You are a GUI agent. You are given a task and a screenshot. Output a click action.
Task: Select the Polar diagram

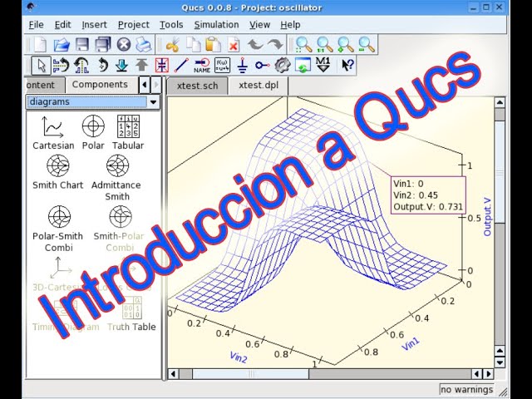(93, 132)
